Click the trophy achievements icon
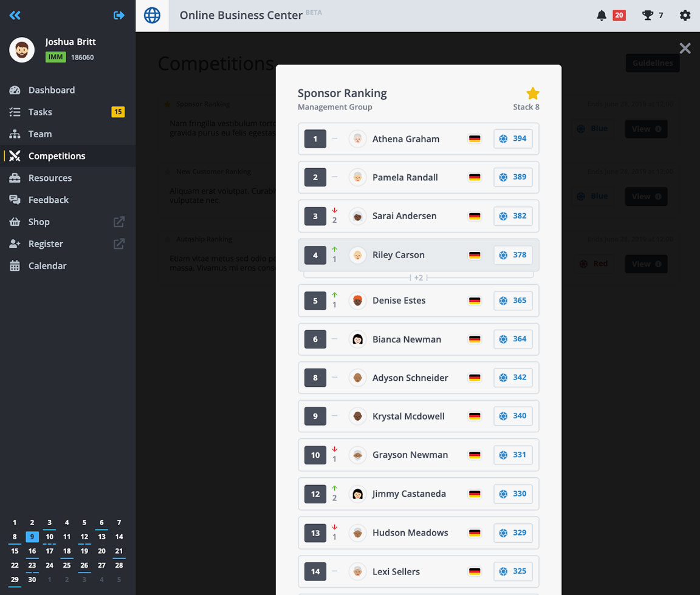This screenshot has height=595, width=700. (648, 16)
